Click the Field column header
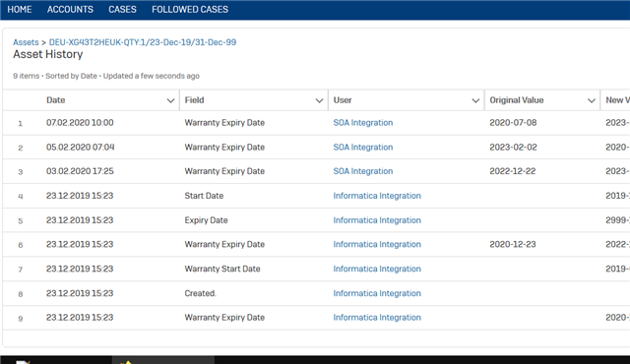The image size is (630, 364). [195, 100]
